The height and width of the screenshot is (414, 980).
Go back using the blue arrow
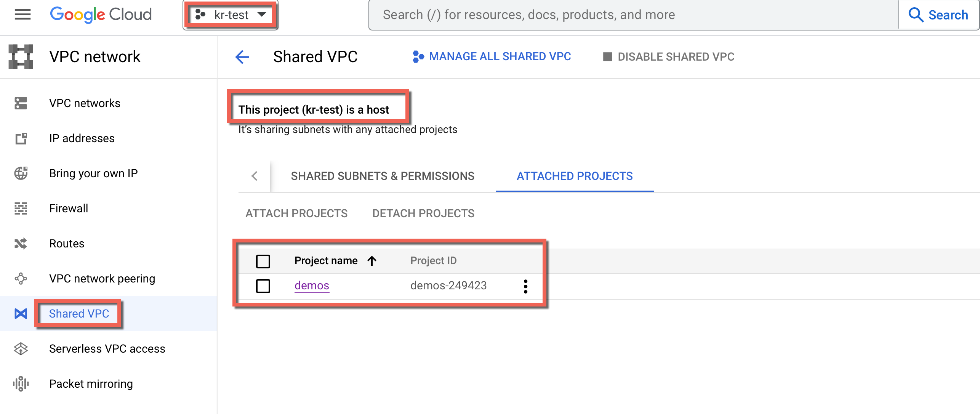[242, 57]
